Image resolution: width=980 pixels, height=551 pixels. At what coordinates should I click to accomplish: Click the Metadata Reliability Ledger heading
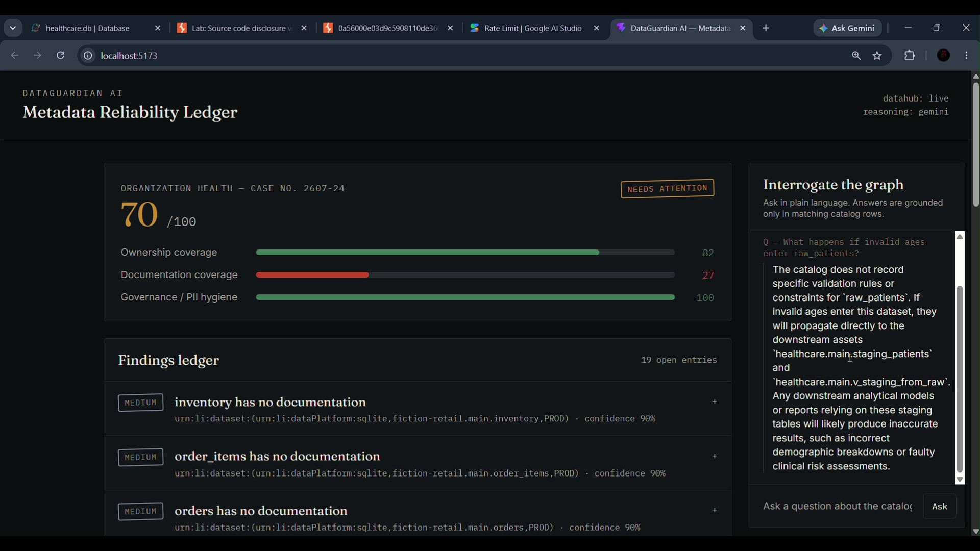tap(130, 113)
